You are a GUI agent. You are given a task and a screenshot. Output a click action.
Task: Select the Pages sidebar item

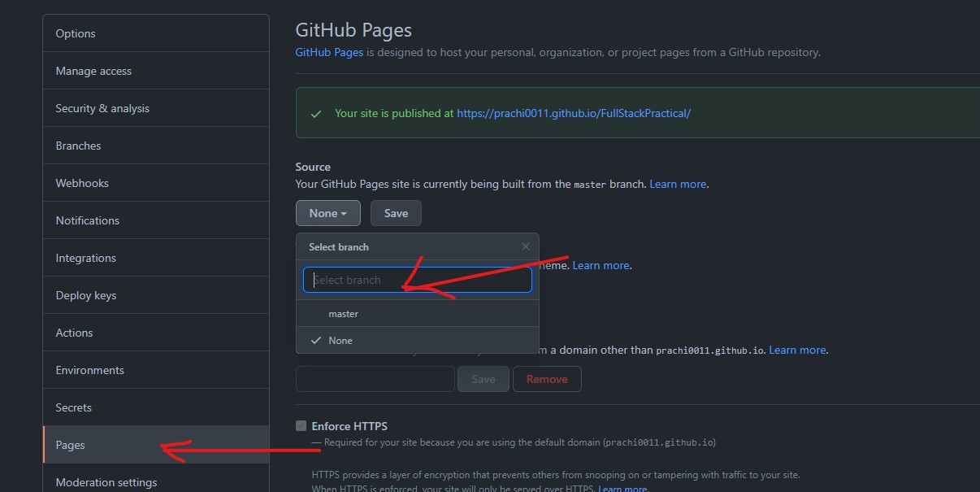pyautogui.click(x=156, y=445)
